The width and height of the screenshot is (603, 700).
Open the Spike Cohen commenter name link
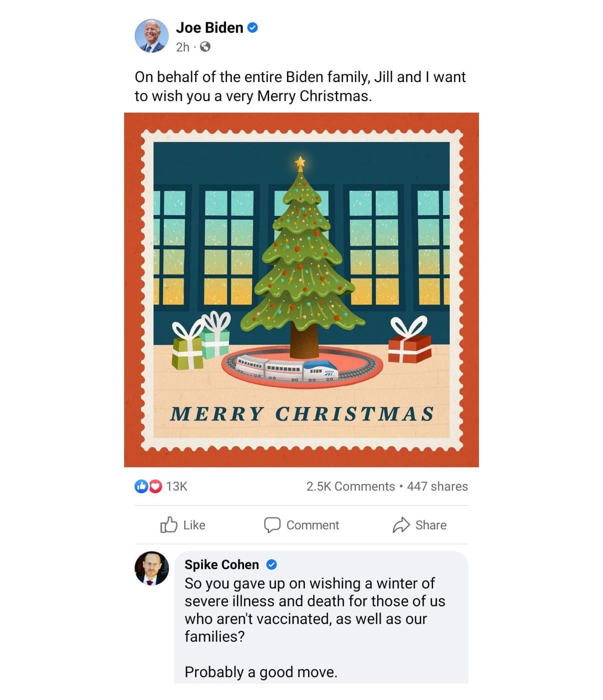tap(222, 565)
